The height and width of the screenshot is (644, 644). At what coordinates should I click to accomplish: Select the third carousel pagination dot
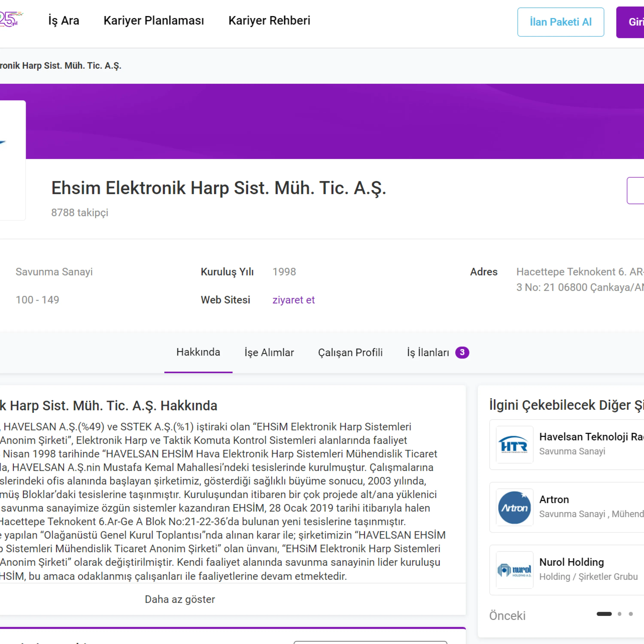click(x=631, y=614)
